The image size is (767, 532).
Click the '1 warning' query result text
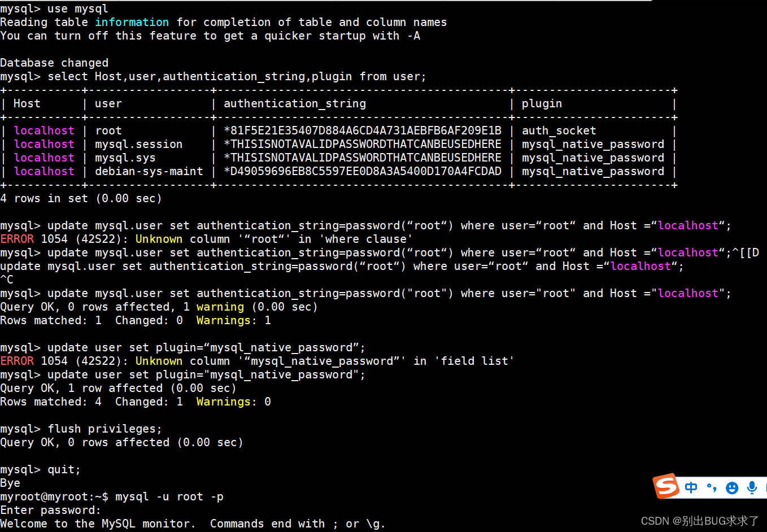pos(213,307)
